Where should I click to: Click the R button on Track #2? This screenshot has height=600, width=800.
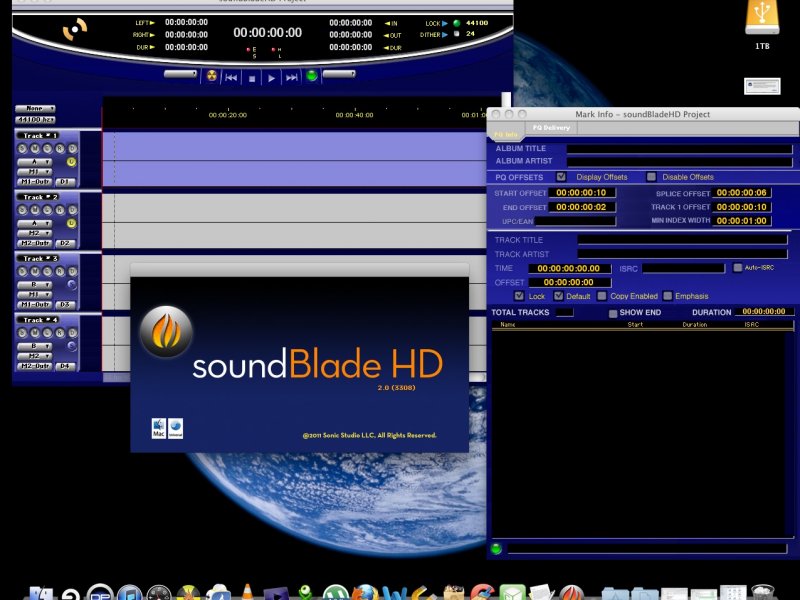pos(60,210)
